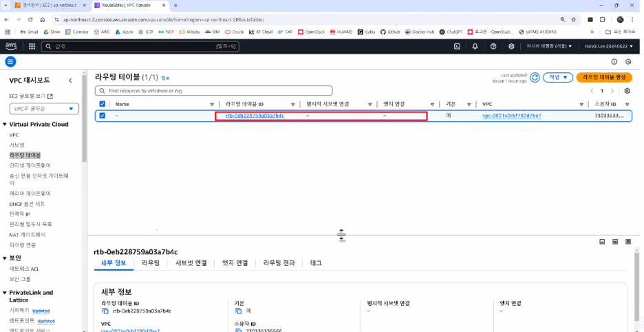Switch to the 엣지 연결 tab
Image resolution: width=644 pixels, height=332 pixels.
(235, 263)
